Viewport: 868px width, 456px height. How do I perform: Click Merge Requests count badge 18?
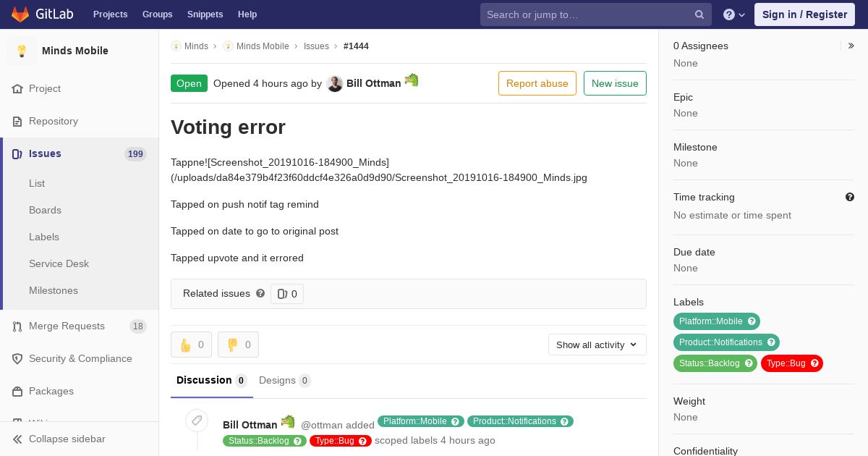coord(138,326)
